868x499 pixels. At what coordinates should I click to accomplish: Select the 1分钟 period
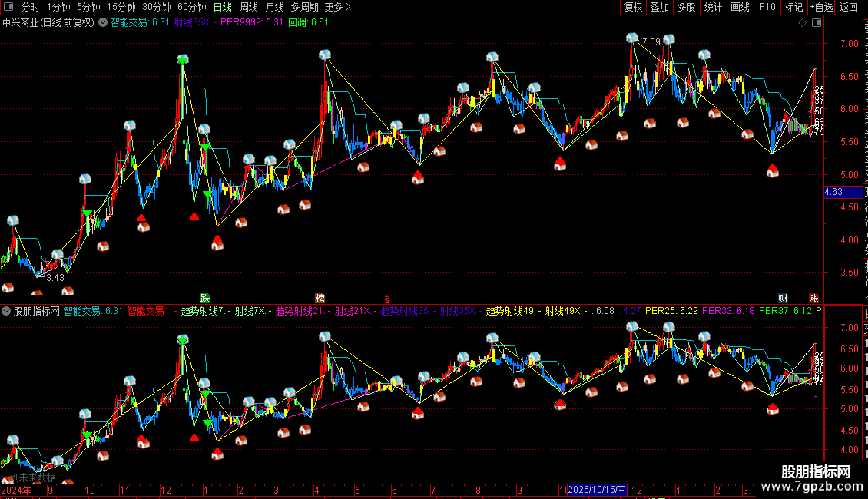coord(58,7)
